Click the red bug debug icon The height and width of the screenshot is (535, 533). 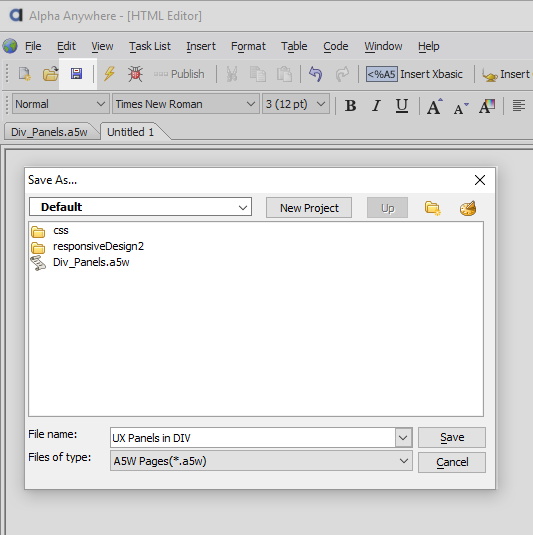(x=135, y=74)
